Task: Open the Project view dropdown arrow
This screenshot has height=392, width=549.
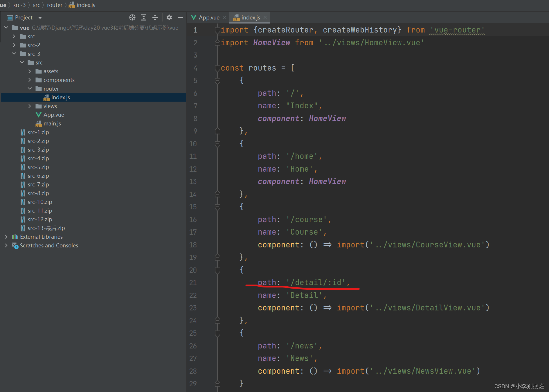Action: coord(40,18)
